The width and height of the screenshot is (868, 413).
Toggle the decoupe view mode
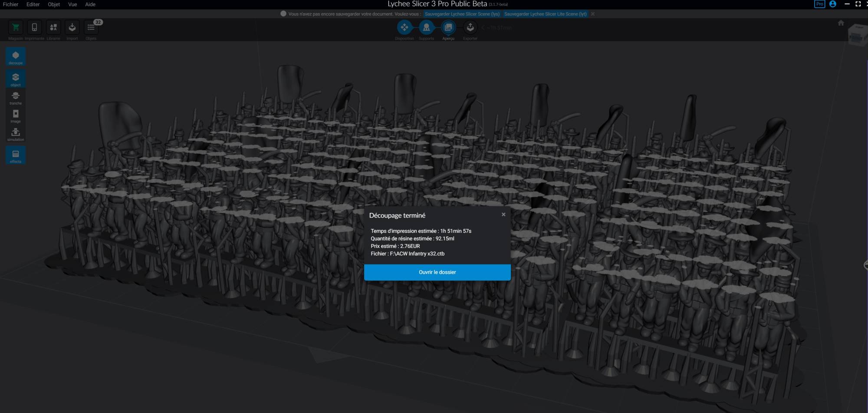pos(16,57)
